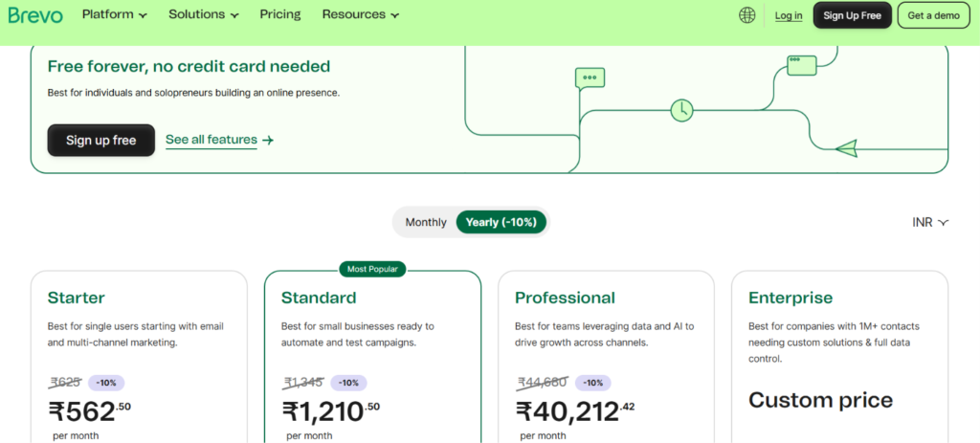Select Yearly (-10%) billing
This screenshot has height=443, width=980.
[x=501, y=222]
